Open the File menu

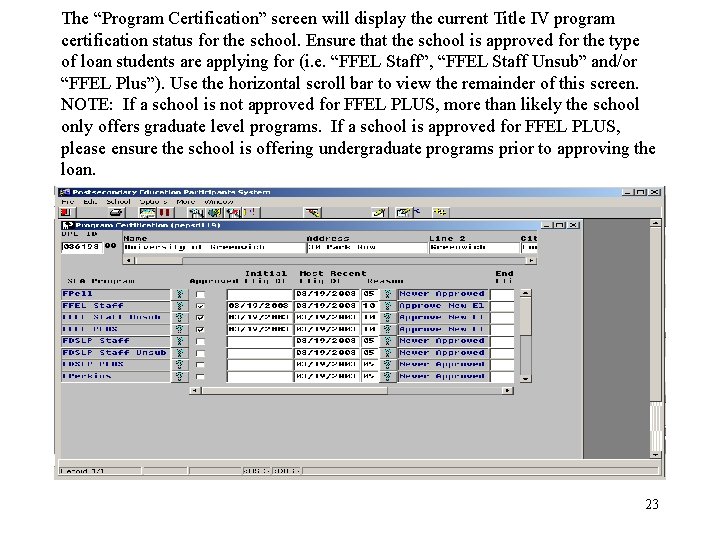pyautogui.click(x=68, y=202)
